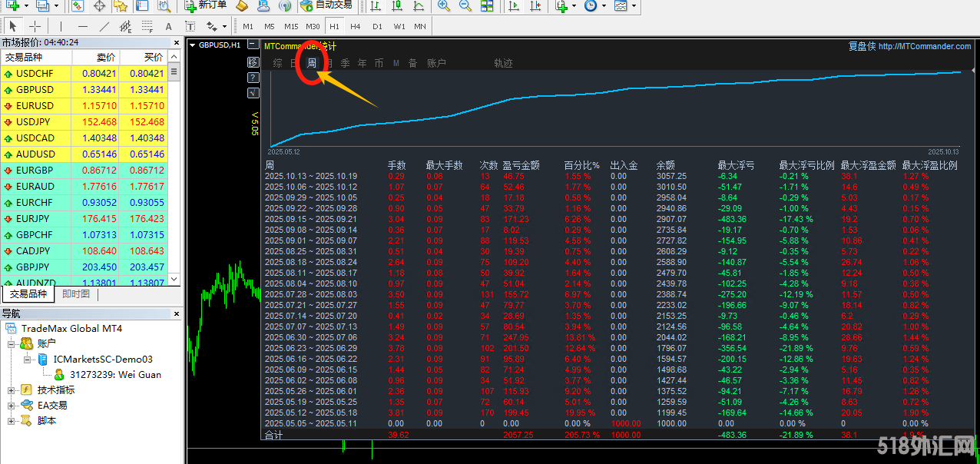Select the Fibonacci retracement tool
This screenshot has height=464, width=980.
[x=147, y=26]
